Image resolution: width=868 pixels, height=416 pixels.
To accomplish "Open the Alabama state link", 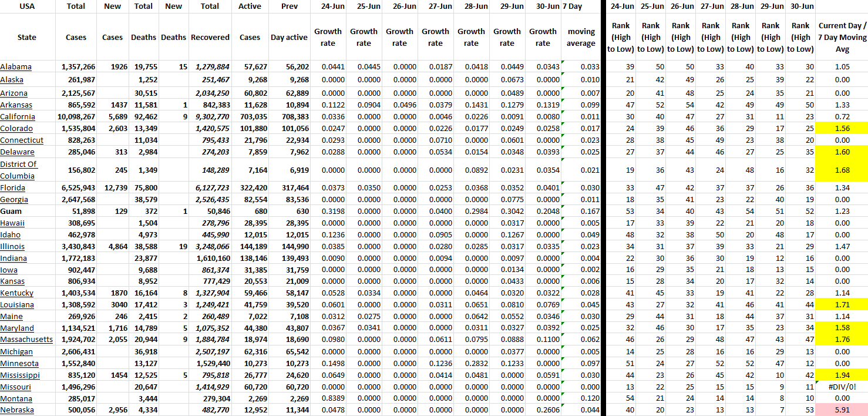I will coord(16,67).
